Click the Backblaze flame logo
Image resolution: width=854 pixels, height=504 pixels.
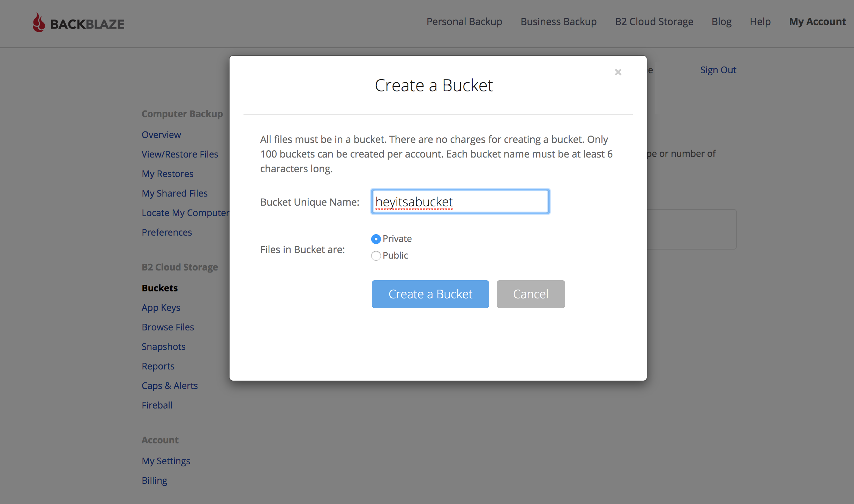[39, 23]
